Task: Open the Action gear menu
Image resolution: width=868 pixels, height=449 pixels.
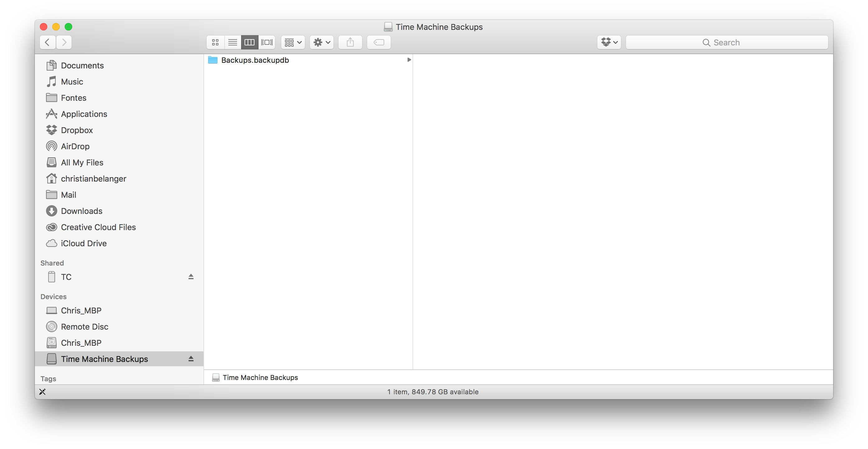Action: point(321,42)
